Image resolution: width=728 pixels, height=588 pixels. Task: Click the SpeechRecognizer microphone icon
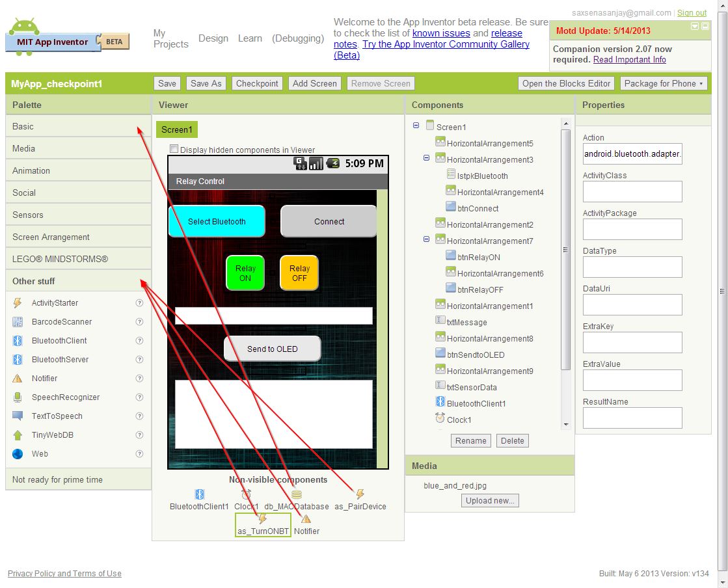[x=17, y=397]
